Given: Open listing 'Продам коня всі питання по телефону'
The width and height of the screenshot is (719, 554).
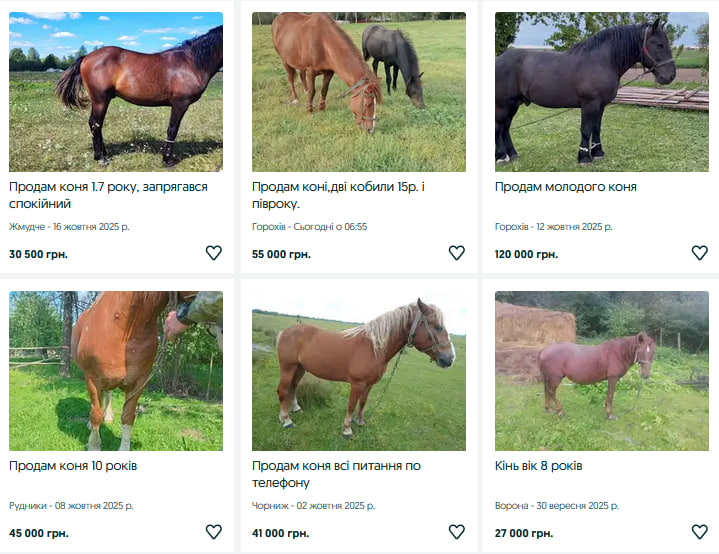Looking at the screenshot, I should (x=336, y=474).
